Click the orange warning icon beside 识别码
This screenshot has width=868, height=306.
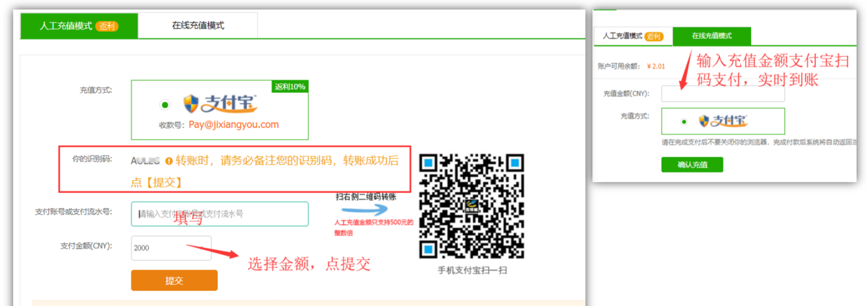pos(168,161)
